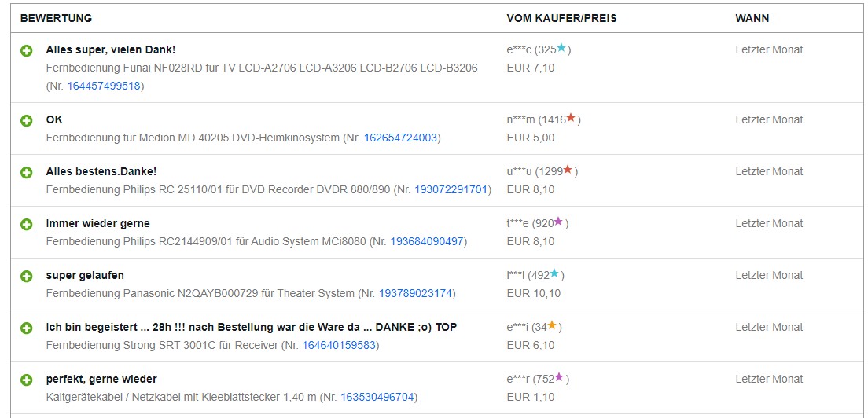Click red star next to n***m (1416)

tap(571, 117)
